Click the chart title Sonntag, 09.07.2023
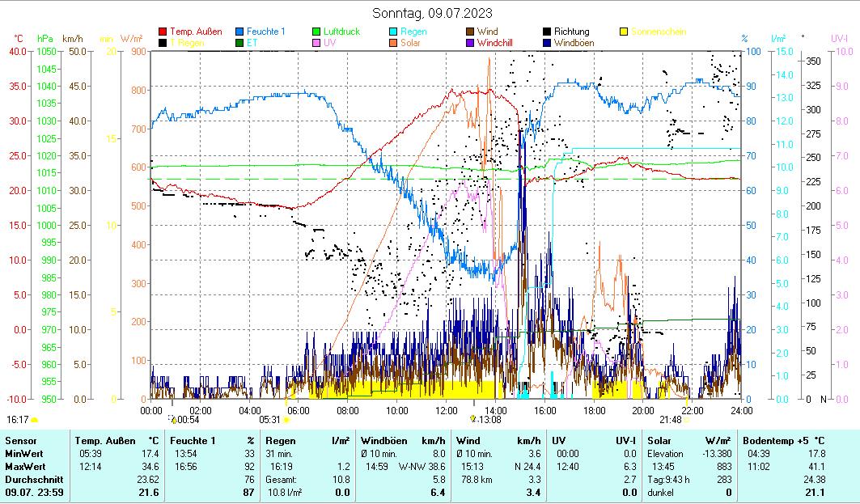Image resolution: width=860 pixels, height=504 pixels. click(431, 13)
